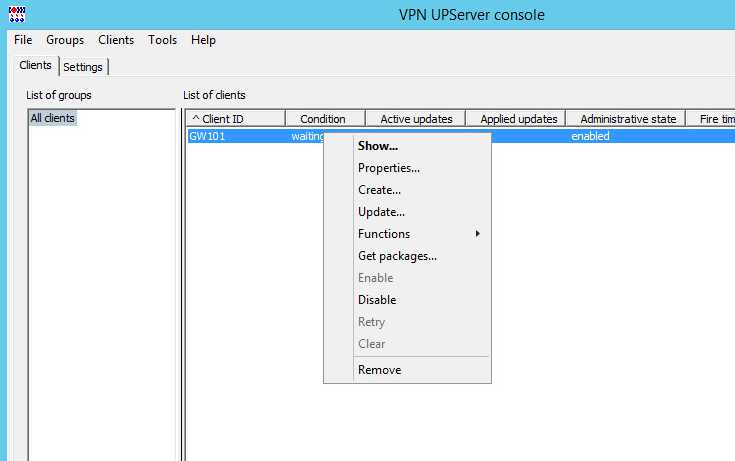
Task: Switch to the Settings tab
Action: [83, 67]
